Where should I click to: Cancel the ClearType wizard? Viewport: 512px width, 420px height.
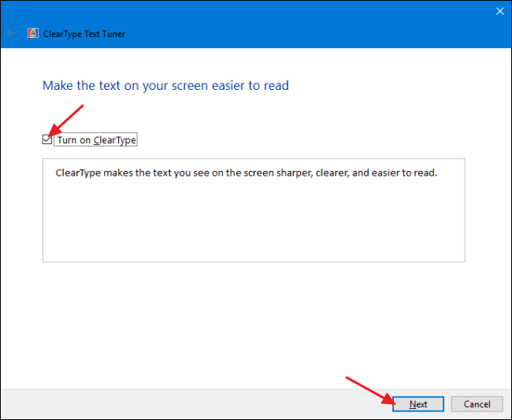point(477,404)
